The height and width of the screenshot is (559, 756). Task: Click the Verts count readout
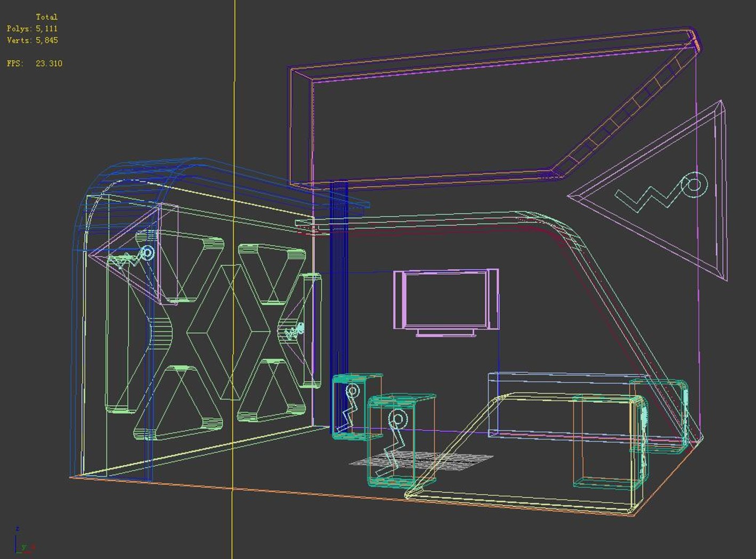32,40
